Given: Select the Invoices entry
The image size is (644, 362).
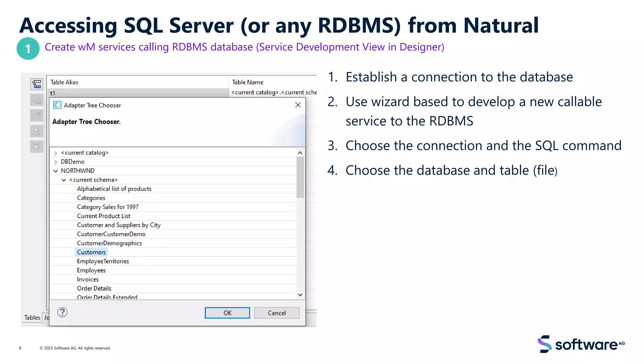Looking at the screenshot, I should click(88, 279).
